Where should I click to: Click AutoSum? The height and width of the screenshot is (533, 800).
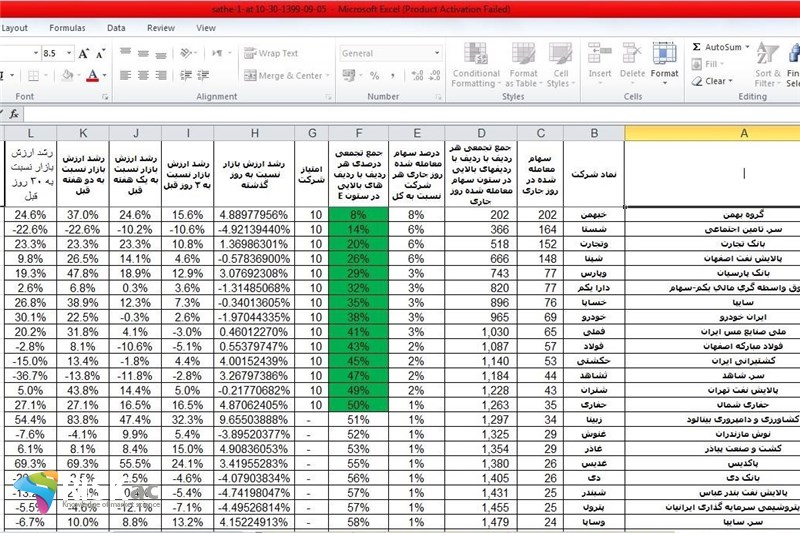coord(717,47)
